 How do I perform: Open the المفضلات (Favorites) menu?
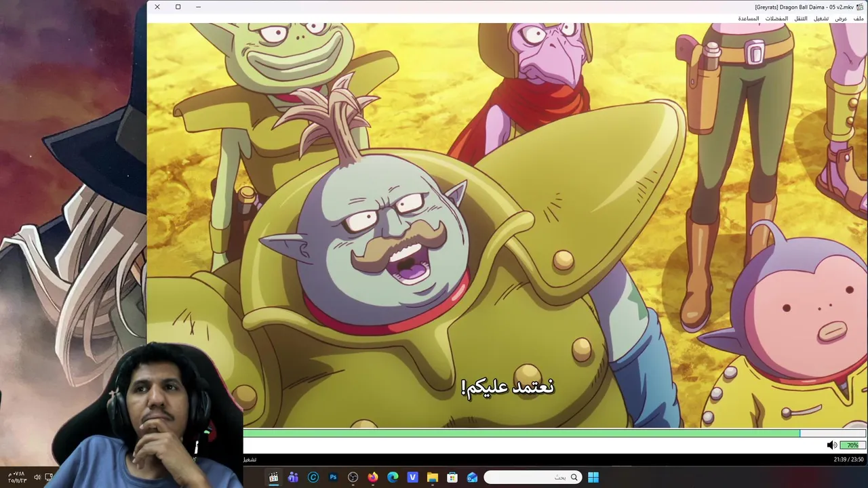tap(776, 18)
